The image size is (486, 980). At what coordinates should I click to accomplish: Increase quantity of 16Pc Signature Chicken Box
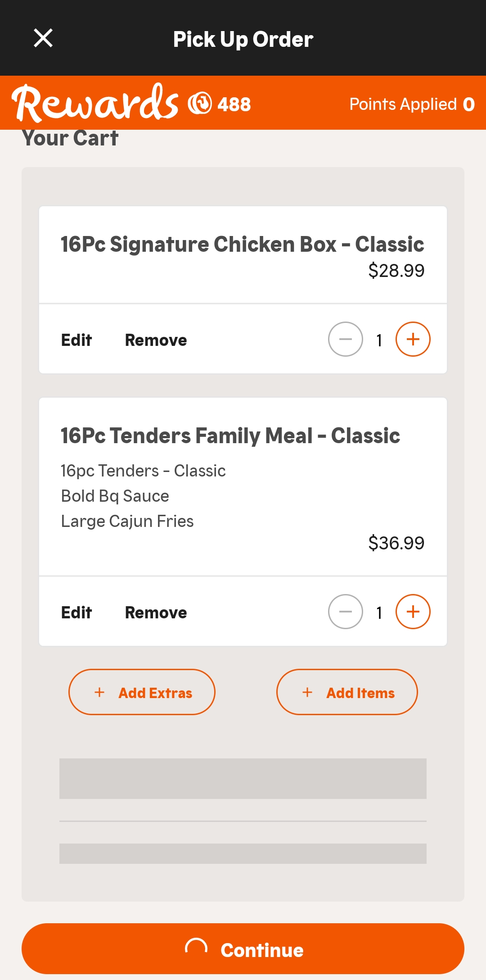413,340
